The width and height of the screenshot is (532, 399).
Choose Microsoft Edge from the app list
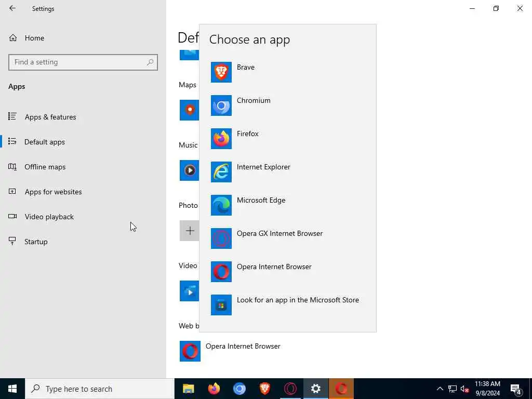288,205
